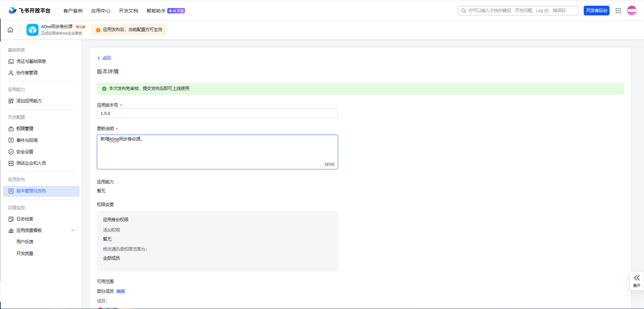This screenshot has width=644, height=309.
Task: Open 凭证与基础信息 via its sidebar icon
Action: click(11, 62)
